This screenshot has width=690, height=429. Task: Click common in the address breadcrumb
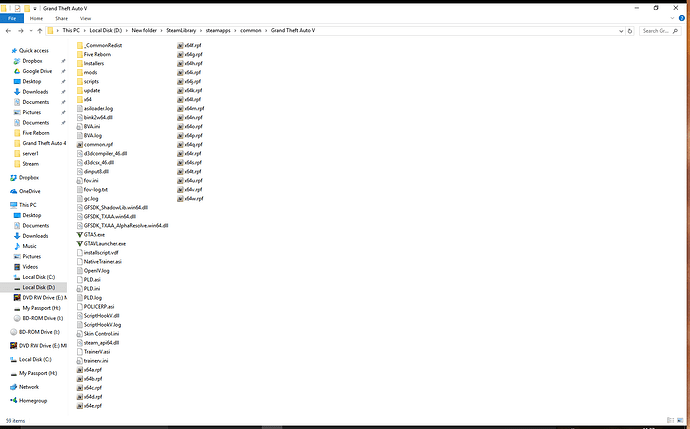[x=250, y=30]
